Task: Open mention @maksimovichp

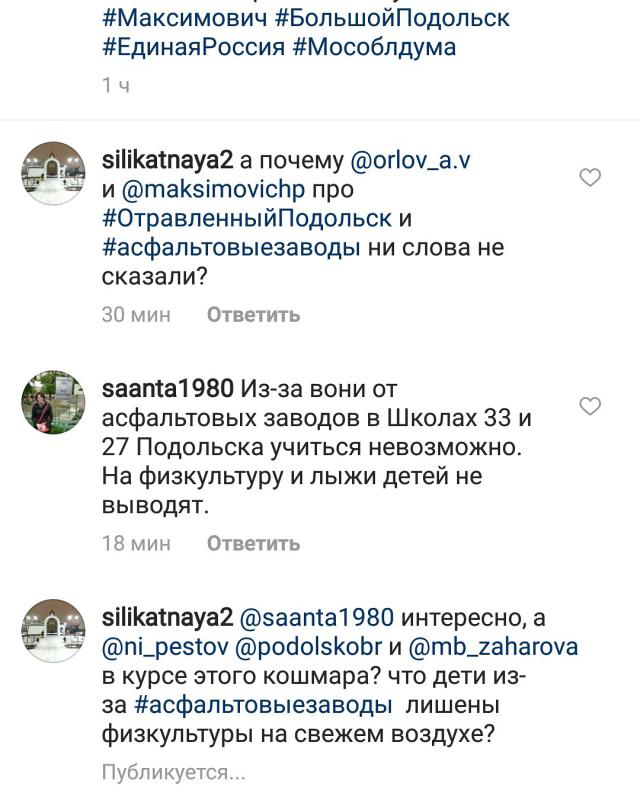Action: (x=213, y=189)
